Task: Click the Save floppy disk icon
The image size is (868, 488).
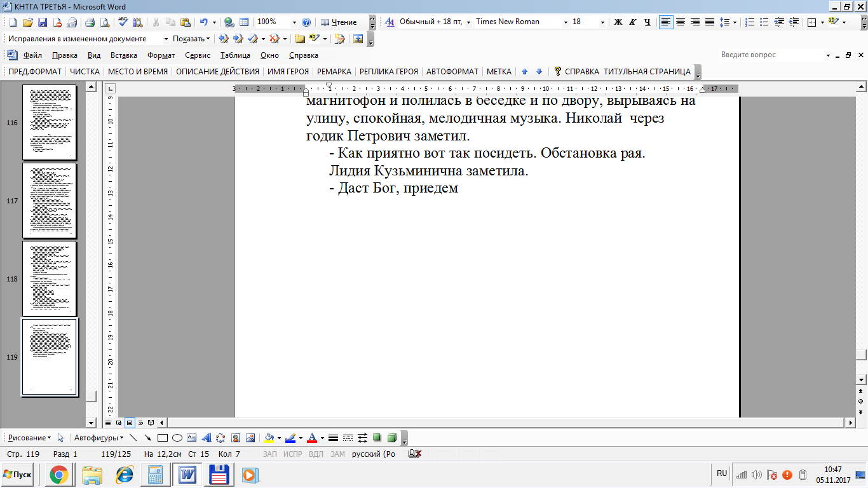Action: [x=43, y=22]
